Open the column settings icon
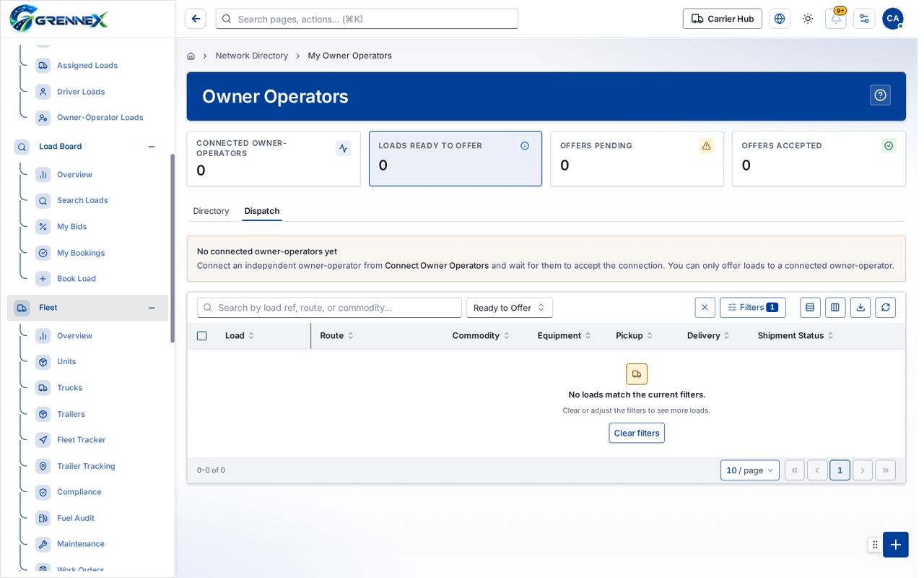Image resolution: width=924 pixels, height=578 pixels. pyautogui.click(x=835, y=308)
